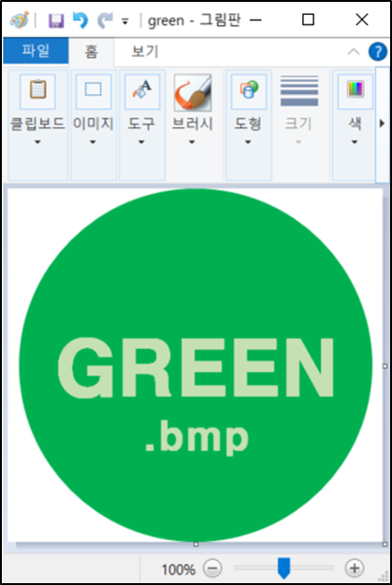This screenshot has width=392, height=585.
Task: Click the canvas bottom-edge resize handle
Action: tap(196, 545)
